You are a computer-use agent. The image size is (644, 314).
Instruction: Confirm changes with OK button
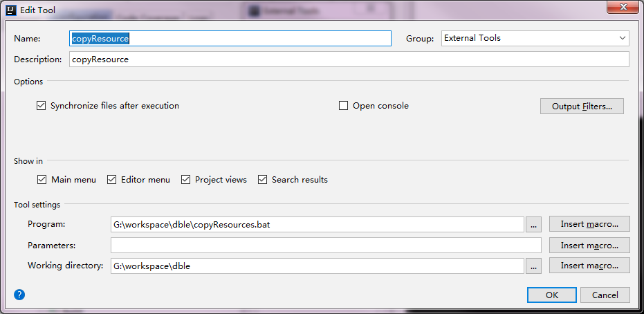(551, 295)
